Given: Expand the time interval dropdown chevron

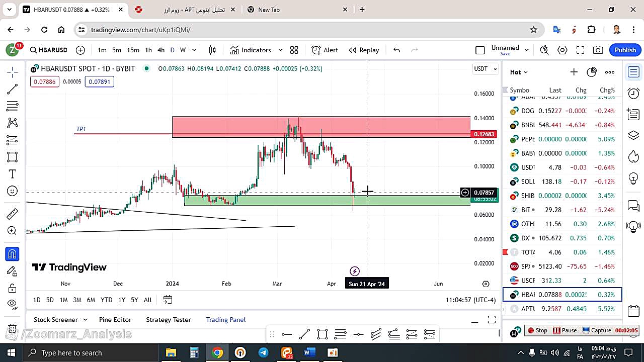Looking at the screenshot, I should click(194, 50).
